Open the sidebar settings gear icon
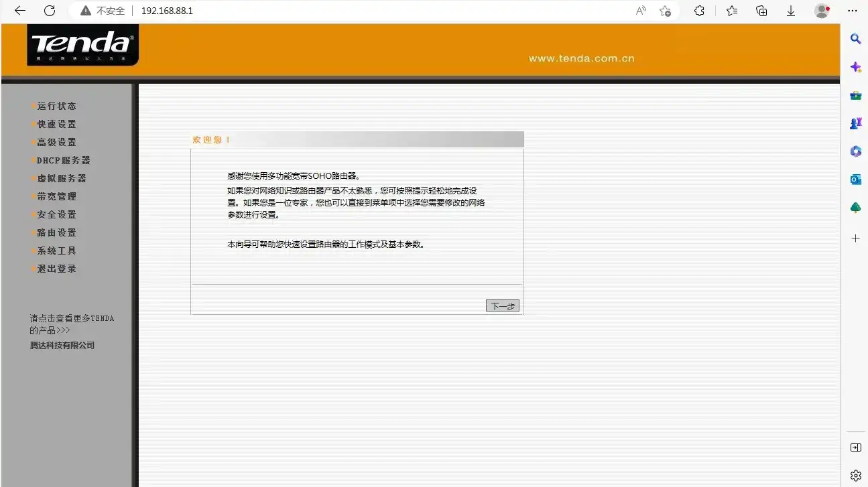 pyautogui.click(x=856, y=476)
